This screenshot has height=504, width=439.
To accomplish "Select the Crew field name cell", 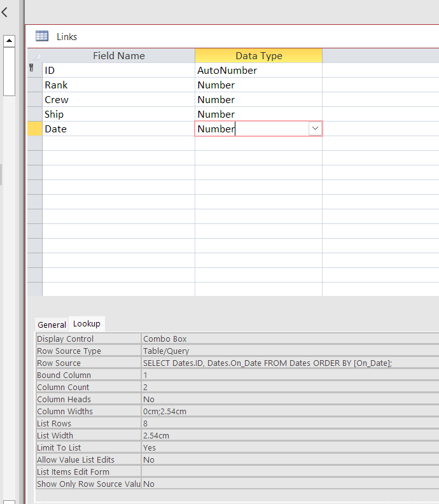I will pyautogui.click(x=118, y=100).
